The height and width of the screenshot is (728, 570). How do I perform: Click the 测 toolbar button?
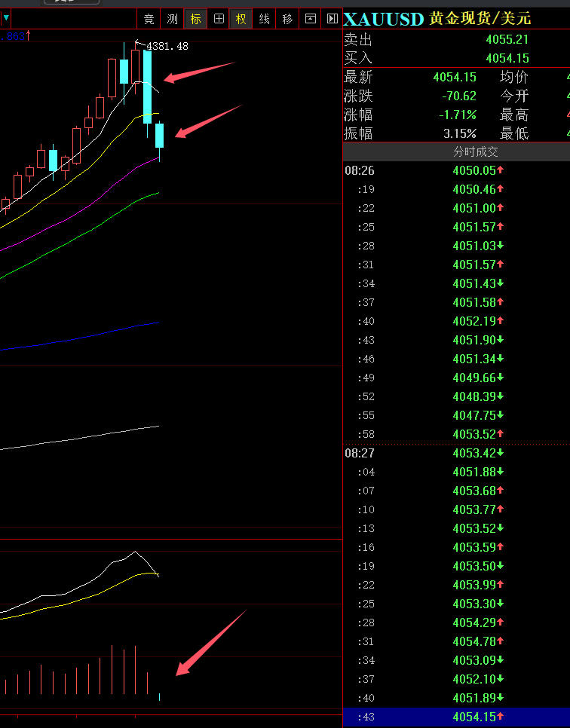(x=173, y=19)
